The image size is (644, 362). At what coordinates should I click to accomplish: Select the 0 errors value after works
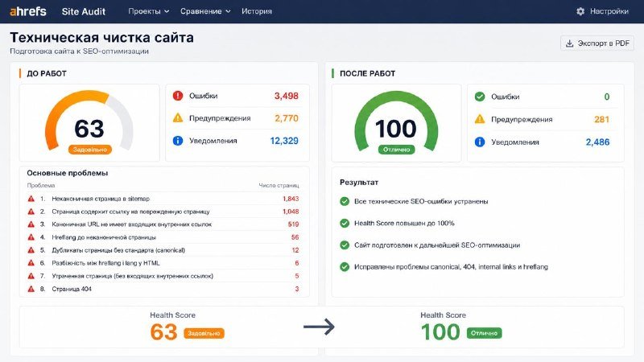[x=607, y=97]
